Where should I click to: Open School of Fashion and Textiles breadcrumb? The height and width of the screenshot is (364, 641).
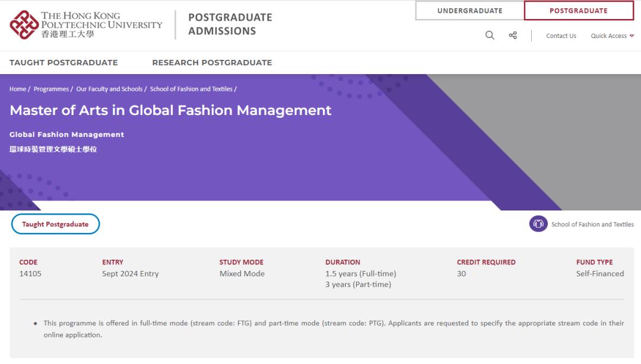coord(191,89)
